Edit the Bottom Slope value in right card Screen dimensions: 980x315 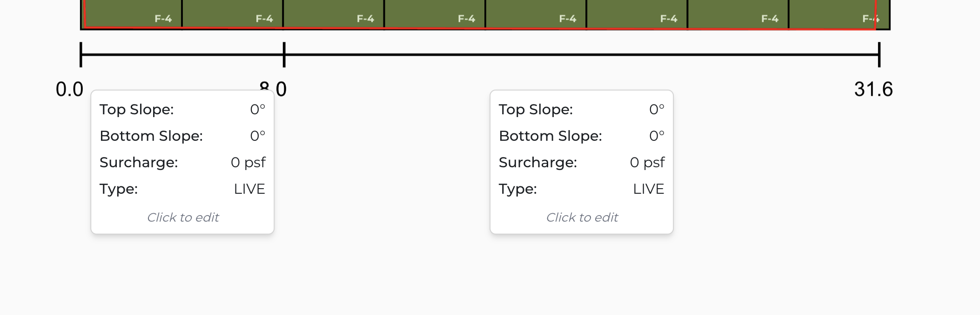[657, 136]
